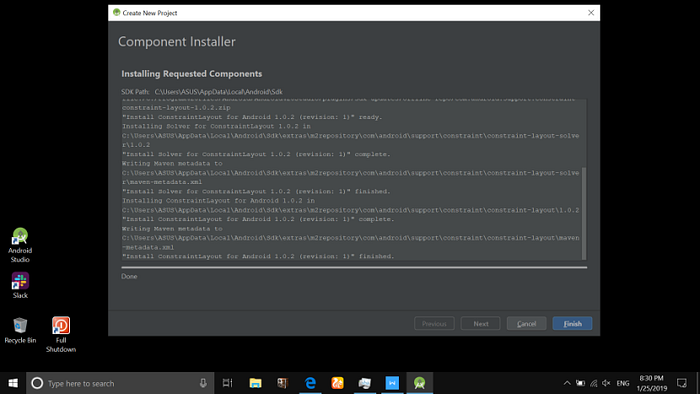
Task: Open the photo viewer taskbar icon
Action: click(x=365, y=383)
